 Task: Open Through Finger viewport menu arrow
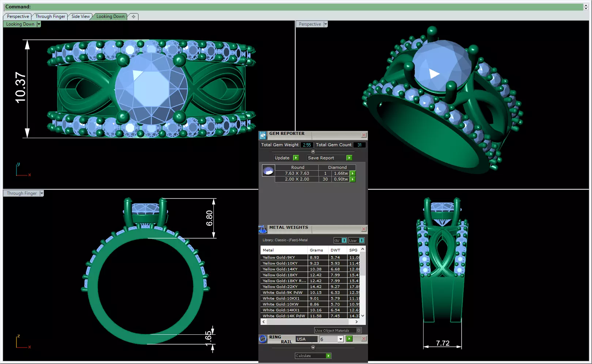42,193
